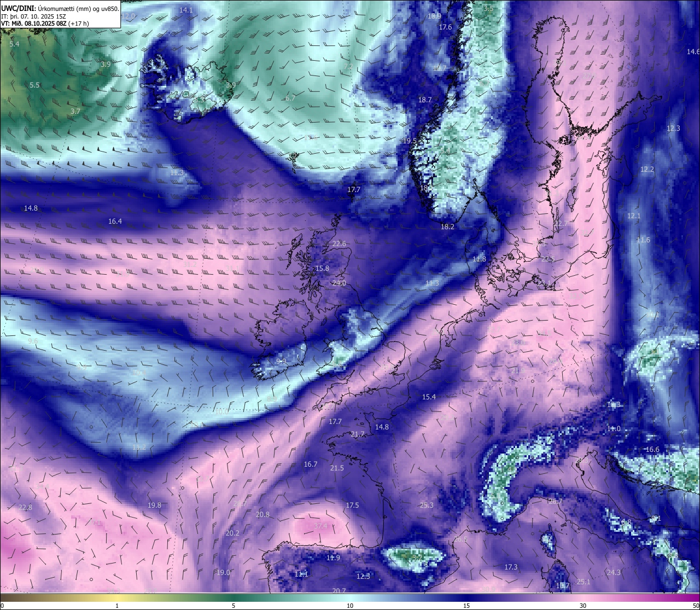
Task: Click the 15.4 value over Belgium
Action: coord(429,397)
